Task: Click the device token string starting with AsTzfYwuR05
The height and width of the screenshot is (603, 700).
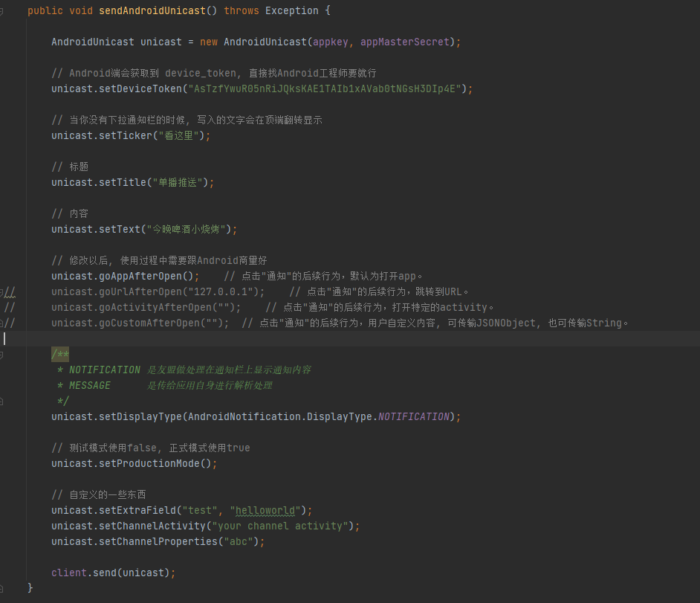Action: [x=325, y=89]
